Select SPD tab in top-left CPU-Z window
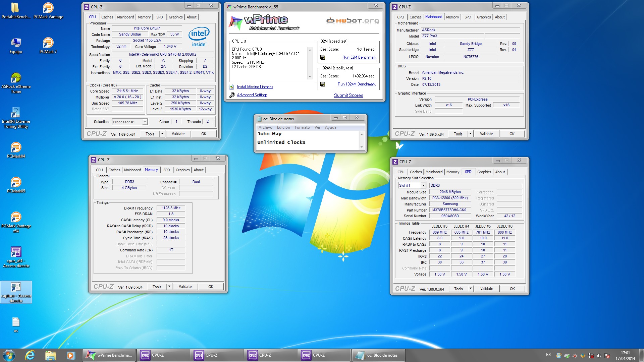This screenshot has height=362, width=644. point(160,17)
